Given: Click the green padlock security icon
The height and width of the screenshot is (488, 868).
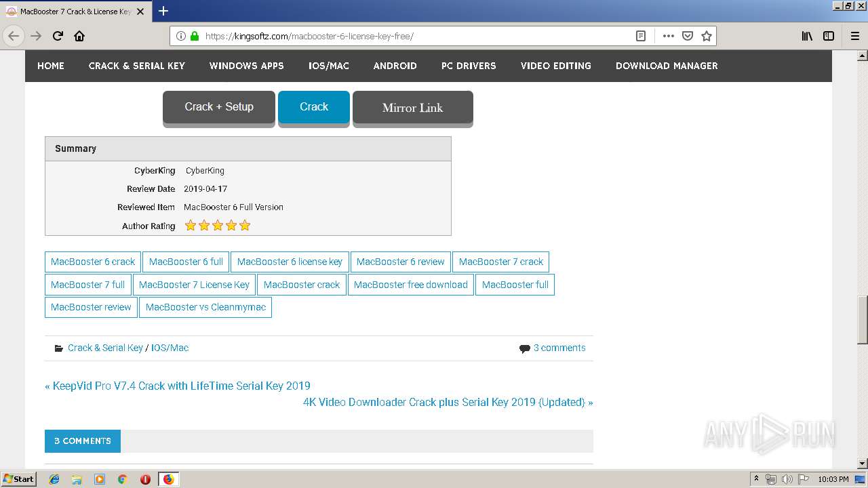Looking at the screenshot, I should click(195, 36).
